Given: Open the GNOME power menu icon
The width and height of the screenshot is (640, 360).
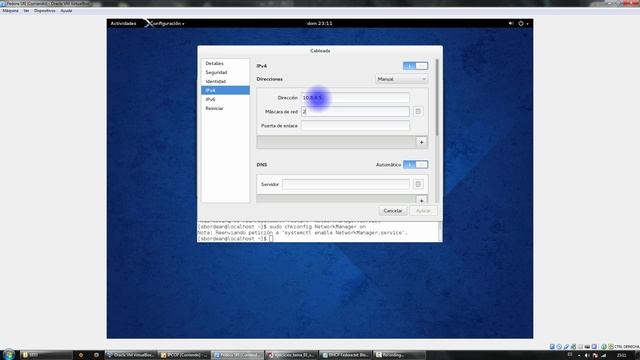Looking at the screenshot, I should pos(521,24).
